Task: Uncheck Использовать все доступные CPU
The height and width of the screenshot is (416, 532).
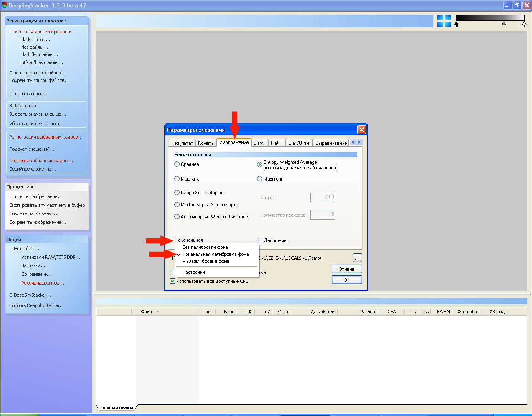Action: (x=173, y=281)
